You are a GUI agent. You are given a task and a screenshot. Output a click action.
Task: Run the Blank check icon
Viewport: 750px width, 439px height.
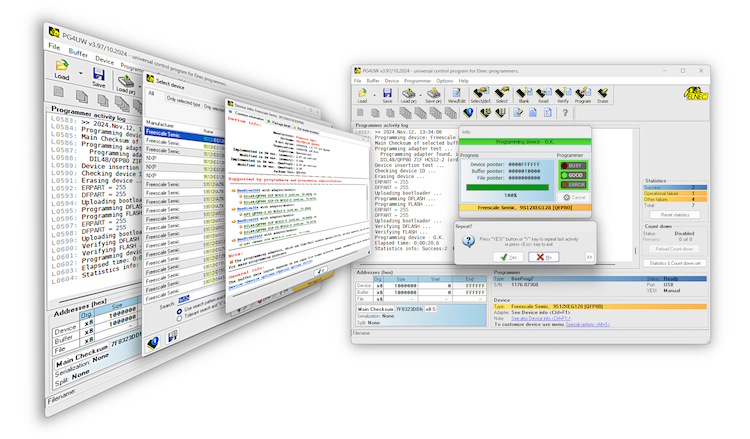(x=524, y=93)
